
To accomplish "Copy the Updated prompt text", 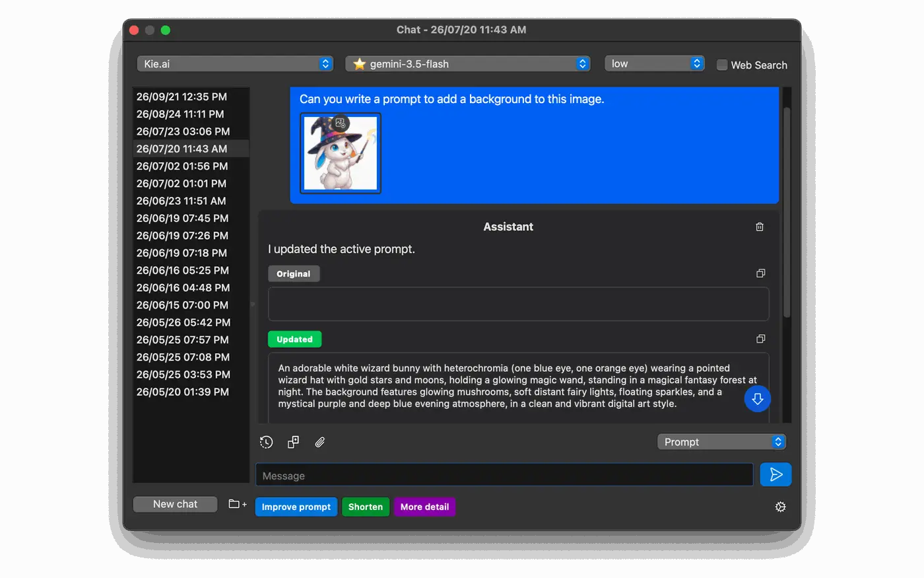I will click(760, 339).
